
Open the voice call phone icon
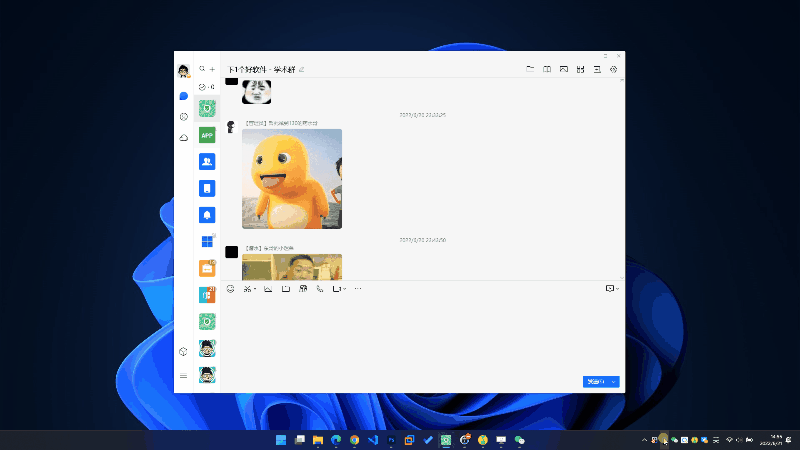click(x=320, y=289)
